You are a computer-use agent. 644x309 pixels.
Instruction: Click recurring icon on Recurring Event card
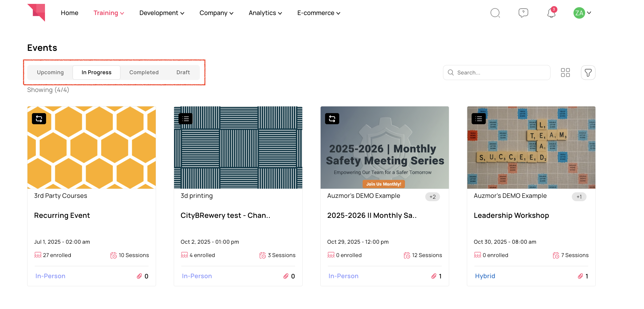point(39,119)
